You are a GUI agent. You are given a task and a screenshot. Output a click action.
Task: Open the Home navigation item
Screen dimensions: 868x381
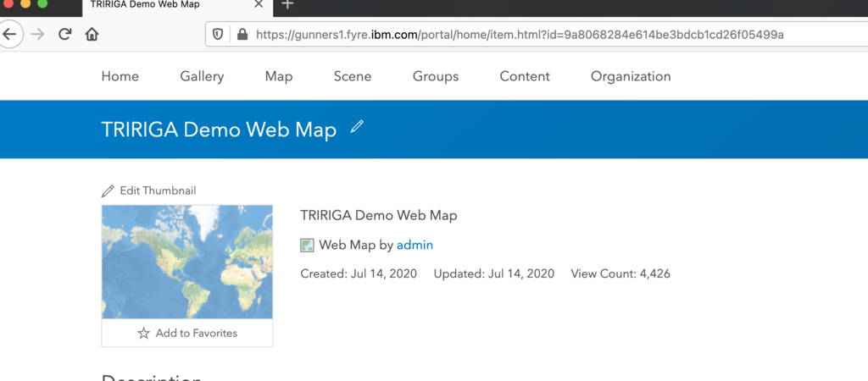pyautogui.click(x=120, y=76)
